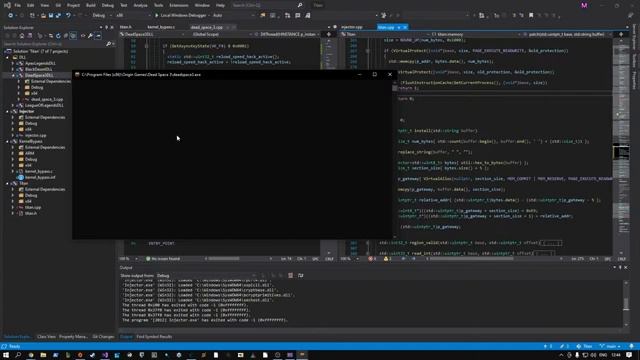Click the 'main' git branch in status bar
Viewport: 640px width, 360px height.
click(x=609, y=346)
